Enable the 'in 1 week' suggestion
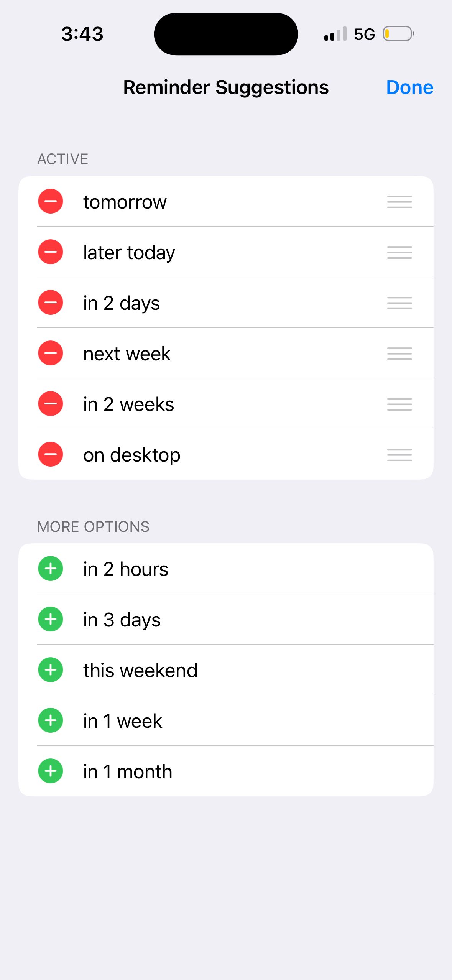Image resolution: width=452 pixels, height=980 pixels. click(51, 720)
